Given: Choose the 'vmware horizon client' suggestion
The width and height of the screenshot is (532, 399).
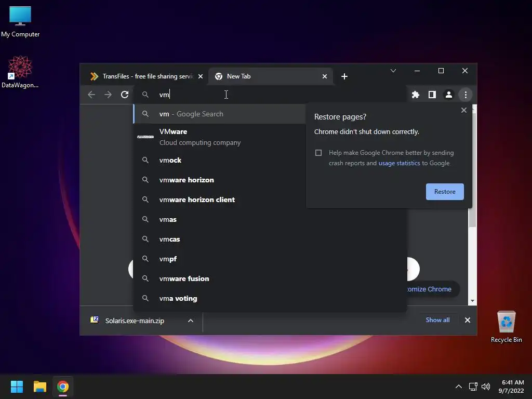Looking at the screenshot, I should (220, 199).
